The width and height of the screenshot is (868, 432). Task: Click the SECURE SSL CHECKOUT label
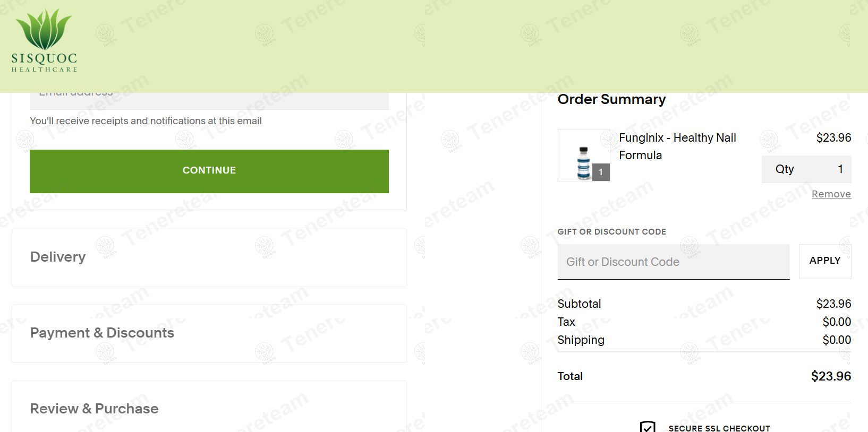pyautogui.click(x=719, y=428)
